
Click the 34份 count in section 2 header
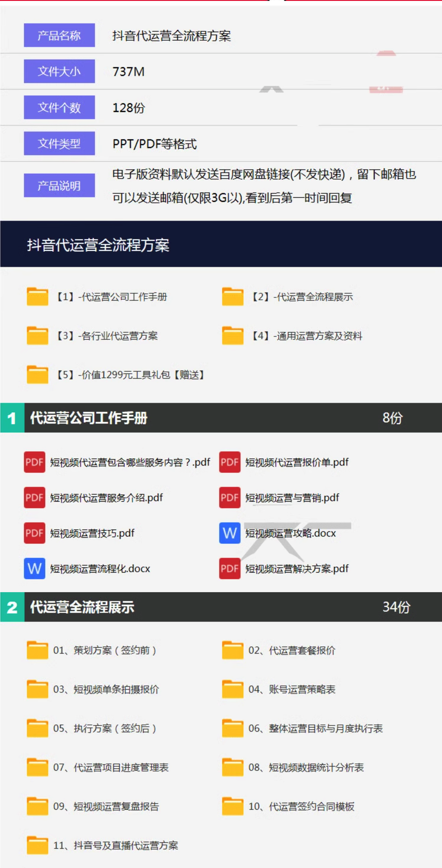(x=396, y=607)
